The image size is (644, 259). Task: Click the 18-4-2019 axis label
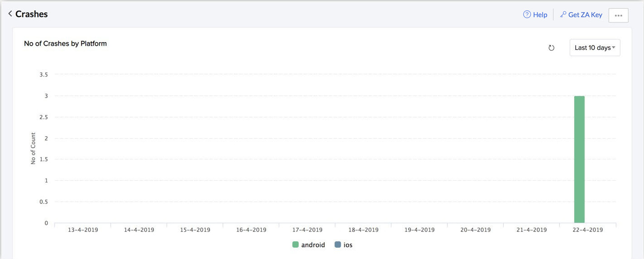pos(363,230)
